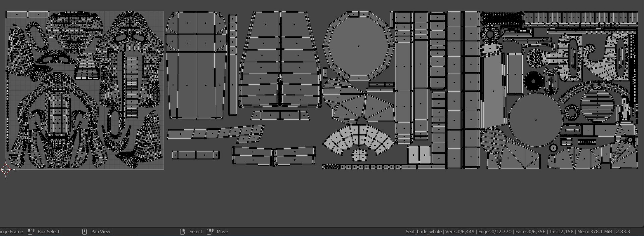Click the Faces:0/6,356 statistic
Viewport: 644px width, 236px height.
click(x=530, y=232)
